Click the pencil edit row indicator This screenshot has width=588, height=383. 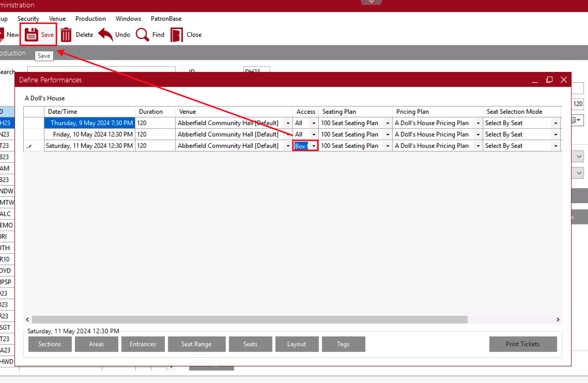coord(29,146)
